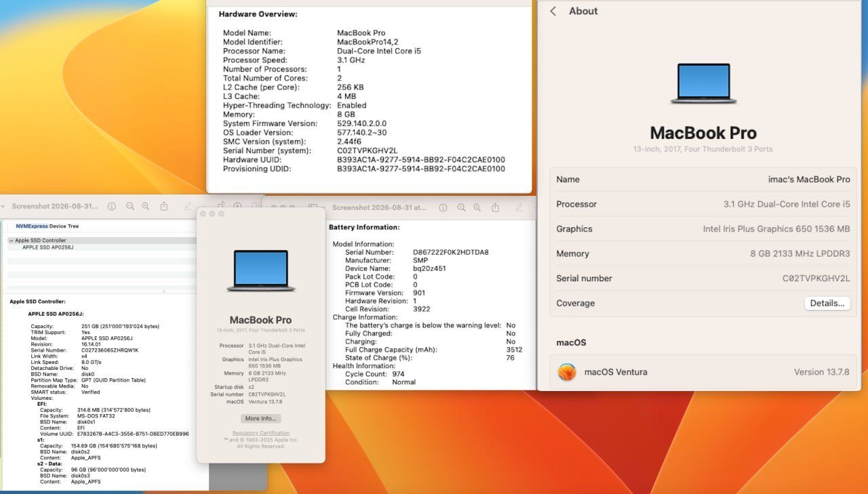
Task: Click the Battery Information heading
Action: pos(364,227)
